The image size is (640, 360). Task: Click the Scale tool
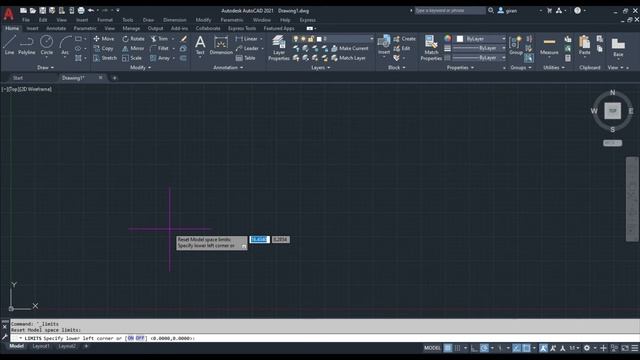(132, 58)
